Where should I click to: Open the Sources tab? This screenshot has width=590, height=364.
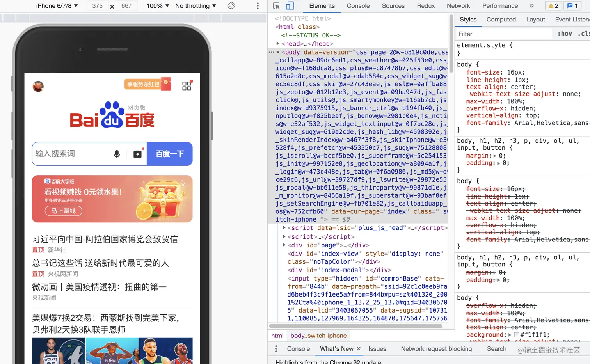click(393, 6)
